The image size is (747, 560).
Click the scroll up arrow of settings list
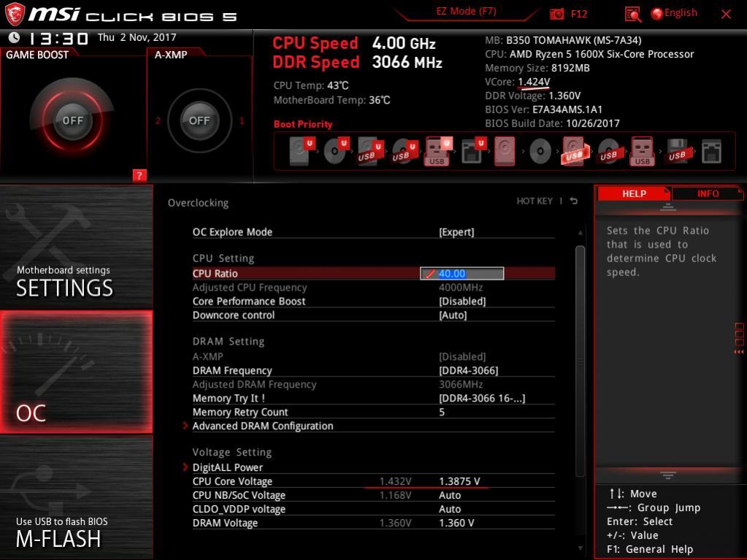pyautogui.click(x=580, y=233)
